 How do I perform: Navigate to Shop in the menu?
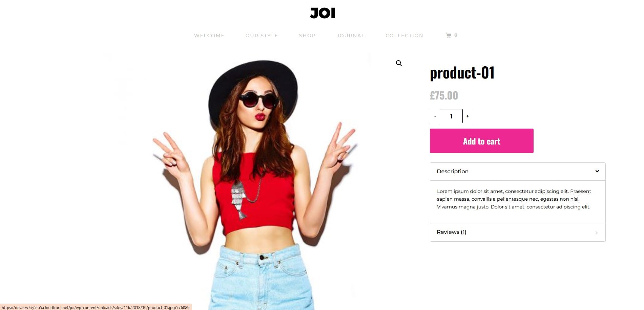[x=307, y=36]
